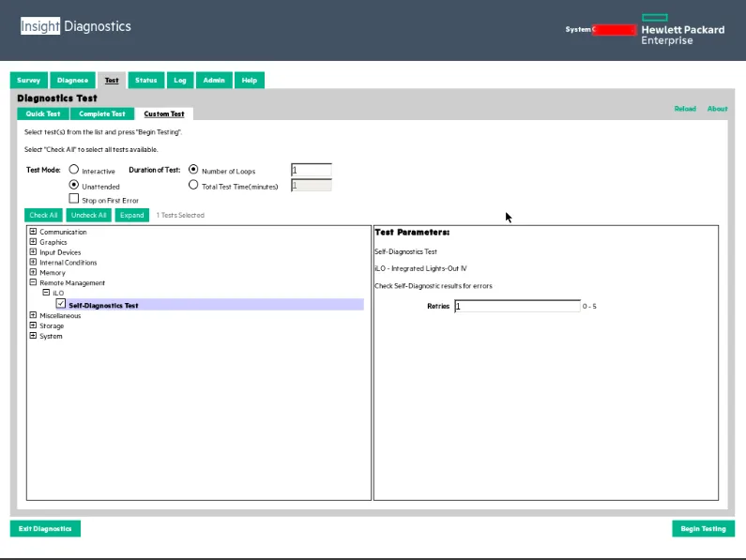
Task: Expand the Communication tree node
Action: tap(33, 232)
